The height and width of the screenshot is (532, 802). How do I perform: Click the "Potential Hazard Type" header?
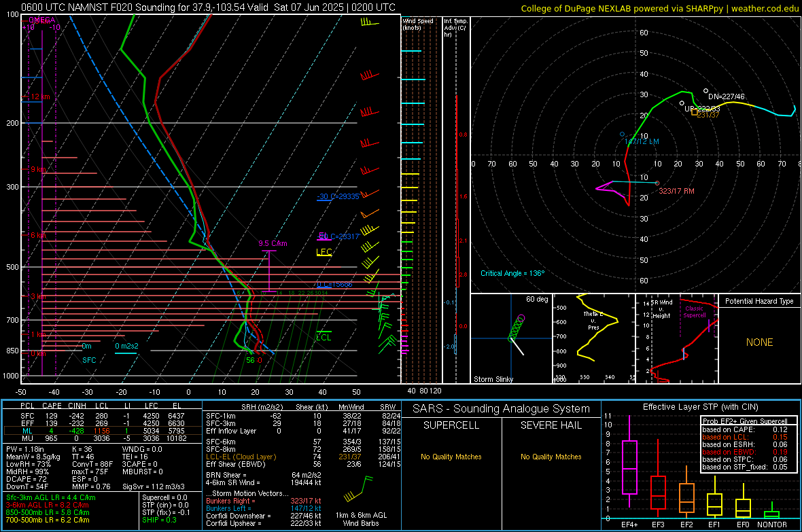[x=759, y=301]
